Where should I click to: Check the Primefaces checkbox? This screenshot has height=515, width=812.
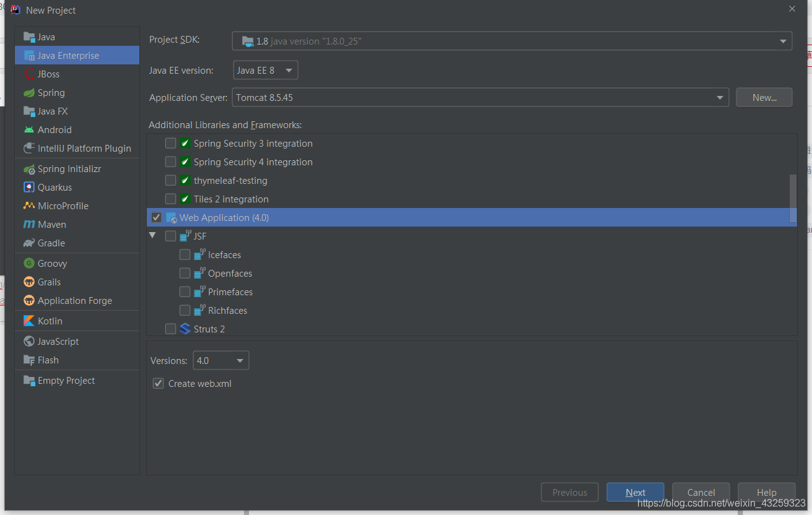(185, 292)
